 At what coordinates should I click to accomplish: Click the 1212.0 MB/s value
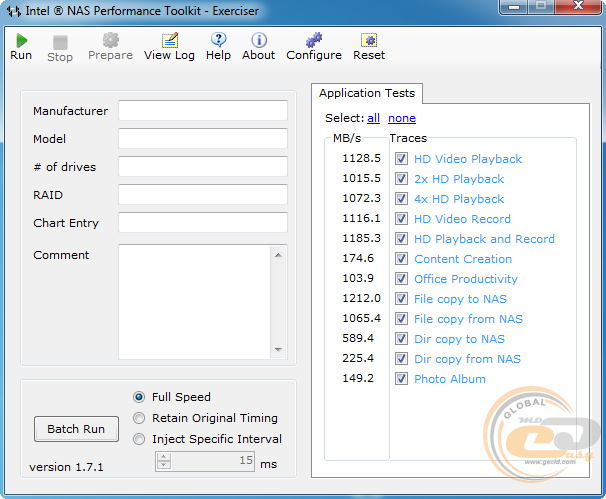[x=361, y=298]
